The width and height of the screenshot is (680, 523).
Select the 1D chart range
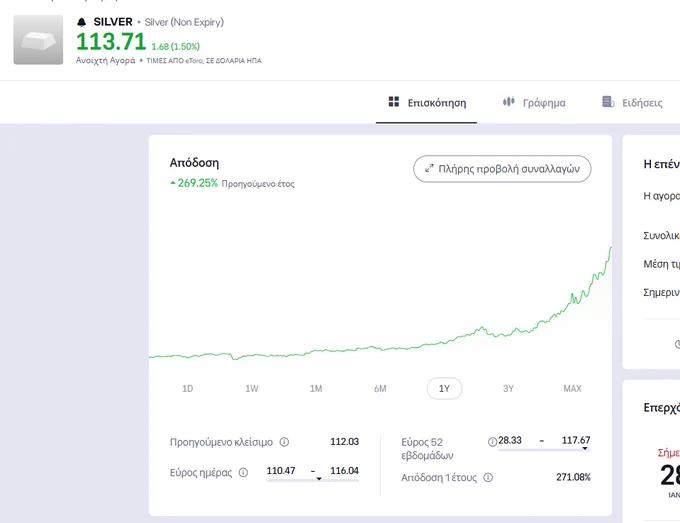tap(187, 389)
